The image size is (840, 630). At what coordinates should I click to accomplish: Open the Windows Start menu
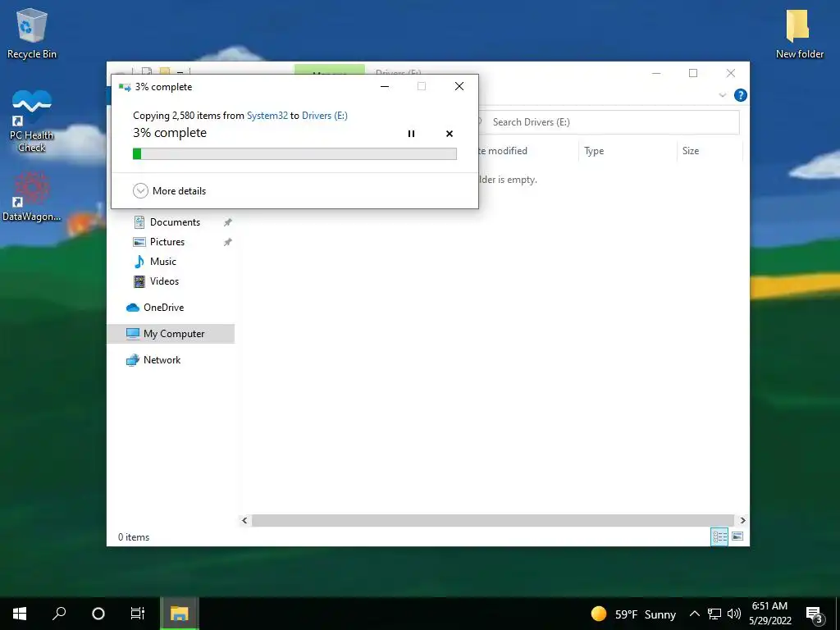(x=20, y=614)
